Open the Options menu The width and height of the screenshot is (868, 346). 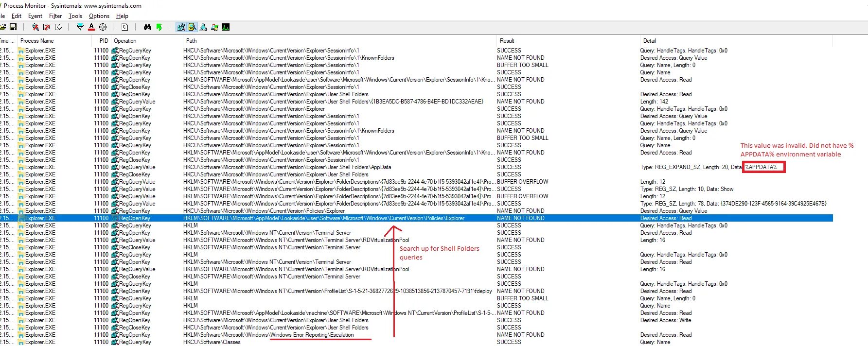pyautogui.click(x=99, y=16)
